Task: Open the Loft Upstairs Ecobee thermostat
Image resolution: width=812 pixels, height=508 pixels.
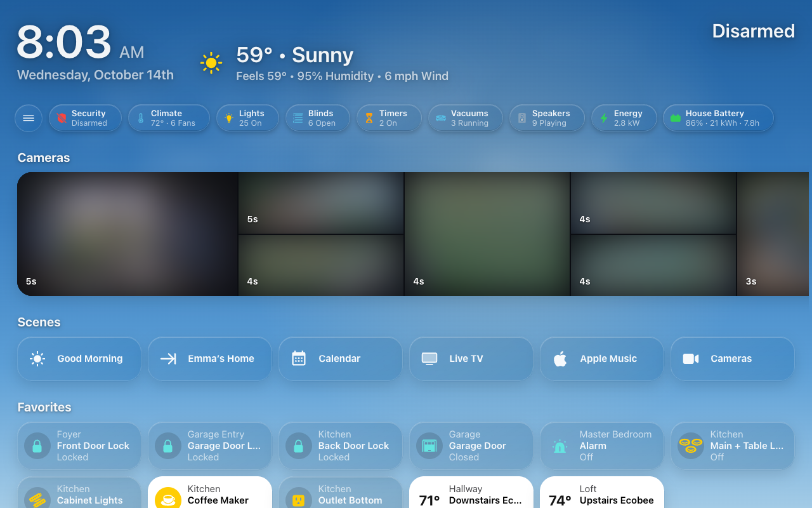Action: (602, 493)
